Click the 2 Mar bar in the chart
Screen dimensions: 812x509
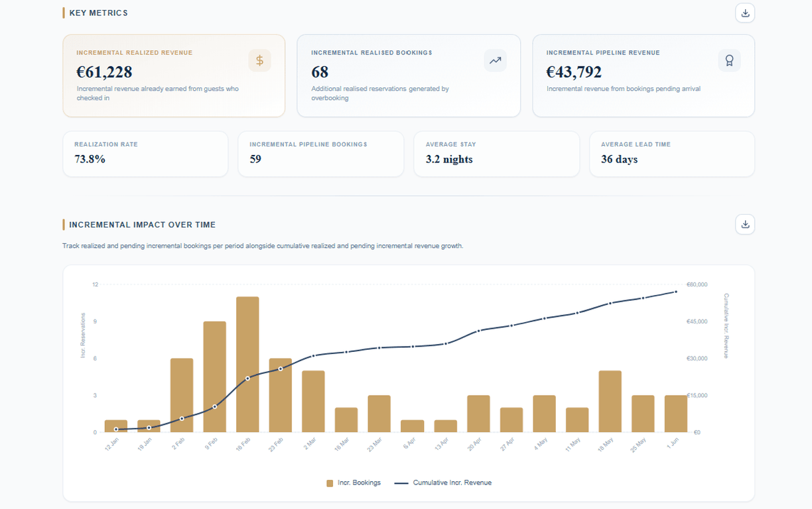313,402
